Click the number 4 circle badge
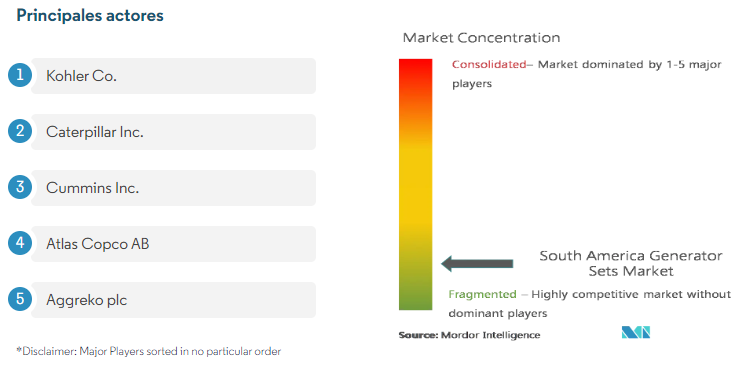The width and height of the screenshot is (743, 382). pyautogui.click(x=20, y=243)
